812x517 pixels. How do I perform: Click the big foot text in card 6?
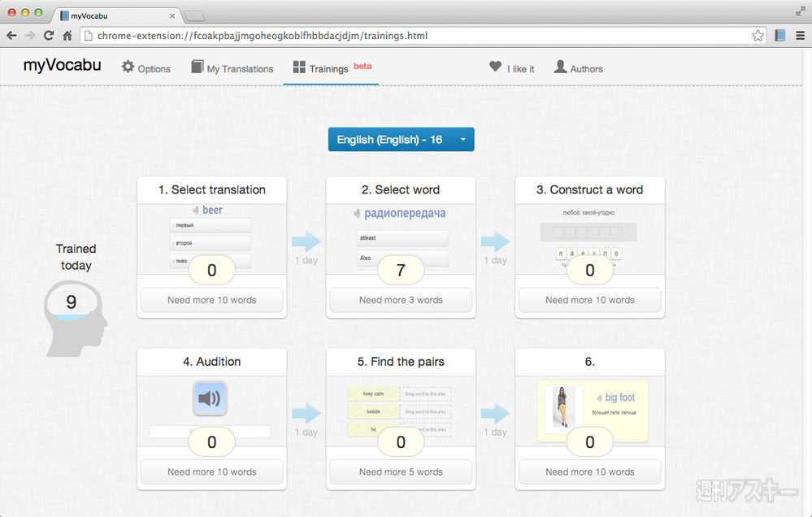(x=620, y=398)
